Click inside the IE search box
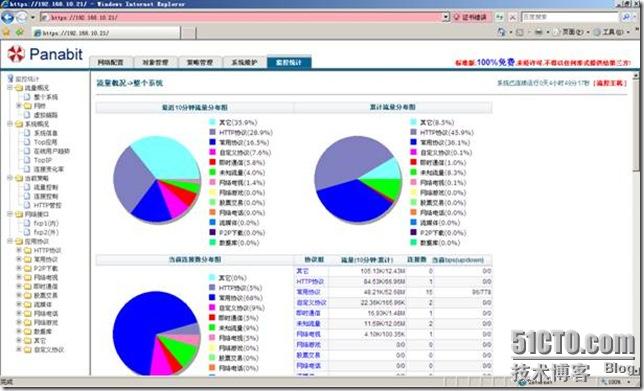Viewport: 644px width, 391px height. 570,17
